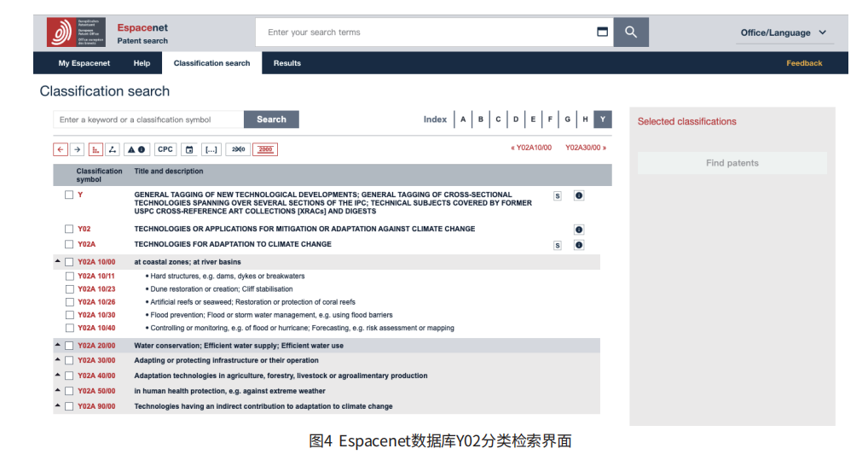The height and width of the screenshot is (466, 868).
Task: Tick the checkbox for Y02A 20/00
Action: pyautogui.click(x=69, y=346)
